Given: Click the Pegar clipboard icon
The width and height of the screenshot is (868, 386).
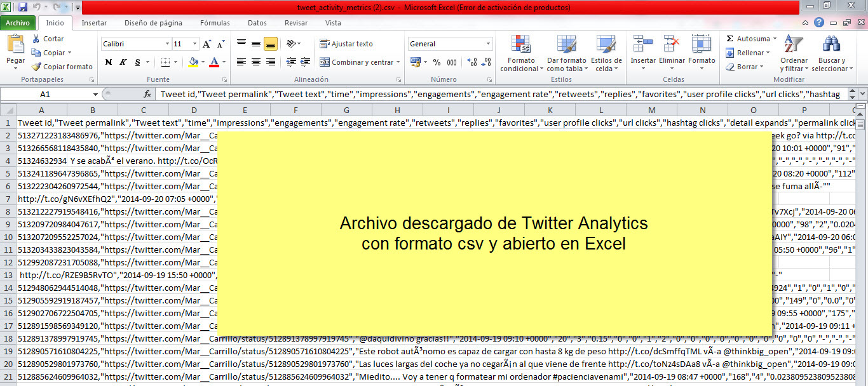Looking at the screenshot, I should [15, 46].
